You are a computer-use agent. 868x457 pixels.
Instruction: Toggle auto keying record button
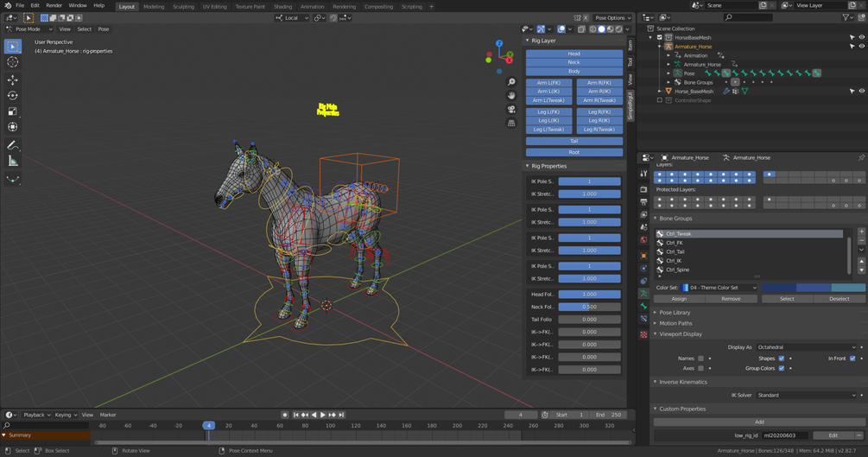(x=284, y=415)
